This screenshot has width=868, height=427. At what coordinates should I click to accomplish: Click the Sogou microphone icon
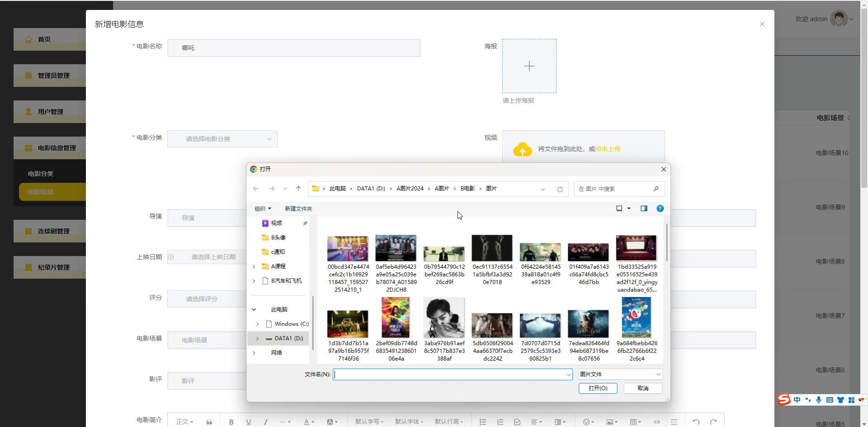click(x=819, y=400)
